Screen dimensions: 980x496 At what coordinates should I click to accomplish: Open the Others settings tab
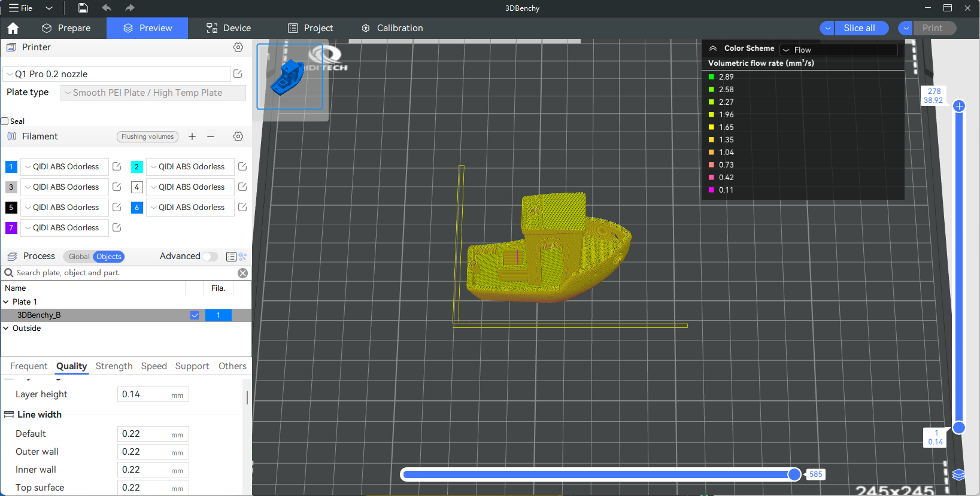tap(232, 366)
